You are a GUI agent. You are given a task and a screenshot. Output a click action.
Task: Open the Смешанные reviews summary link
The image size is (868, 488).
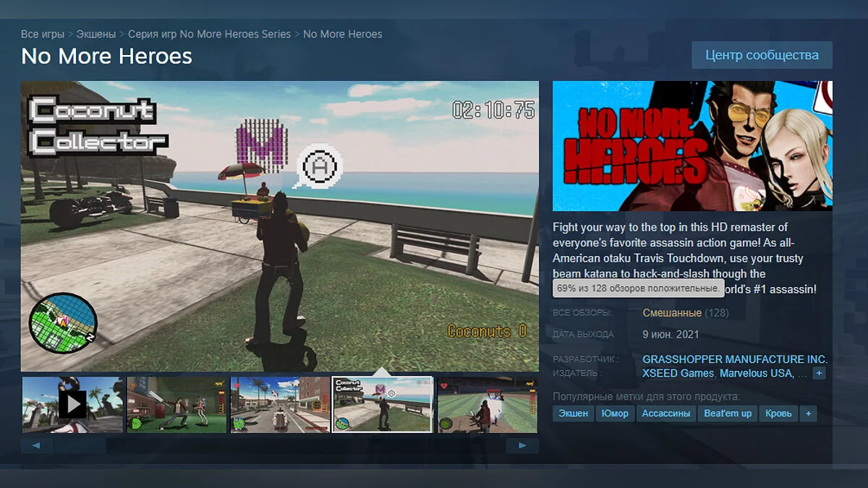pos(672,313)
